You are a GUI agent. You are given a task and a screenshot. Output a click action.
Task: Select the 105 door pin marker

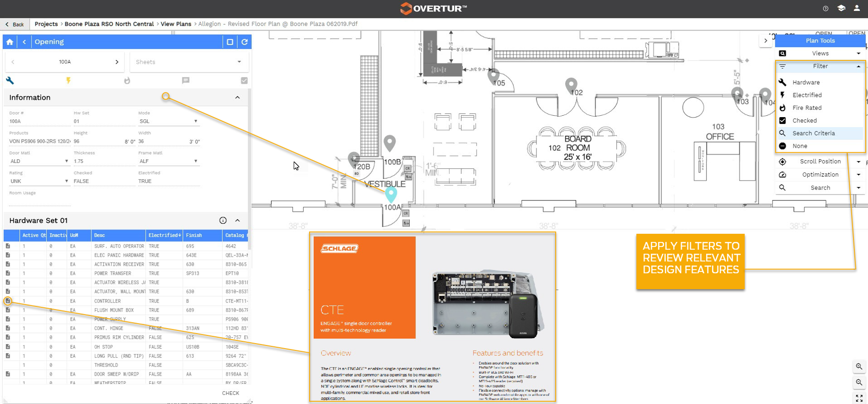[x=493, y=77]
